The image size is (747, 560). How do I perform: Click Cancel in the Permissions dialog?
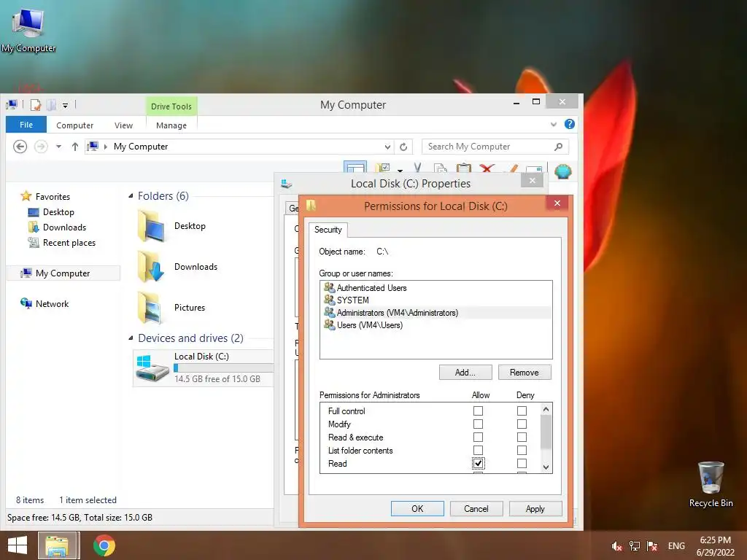point(476,508)
